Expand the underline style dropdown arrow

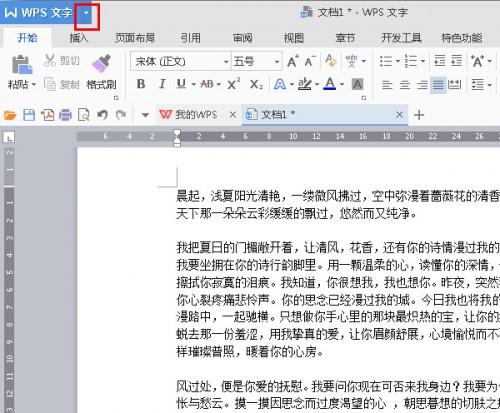tap(193, 84)
